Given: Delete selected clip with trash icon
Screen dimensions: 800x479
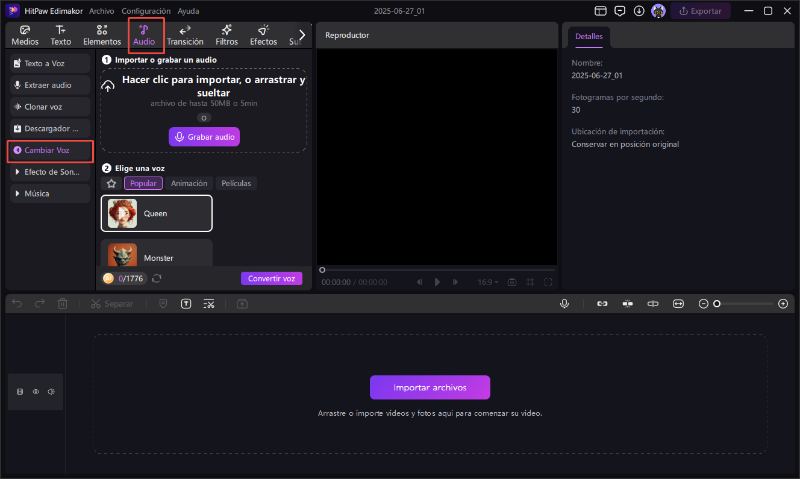Looking at the screenshot, I should (x=62, y=304).
